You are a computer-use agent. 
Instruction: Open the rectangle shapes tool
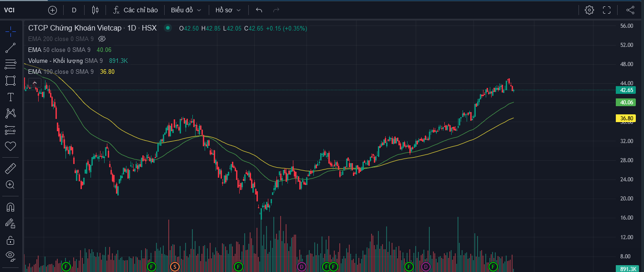(10, 81)
